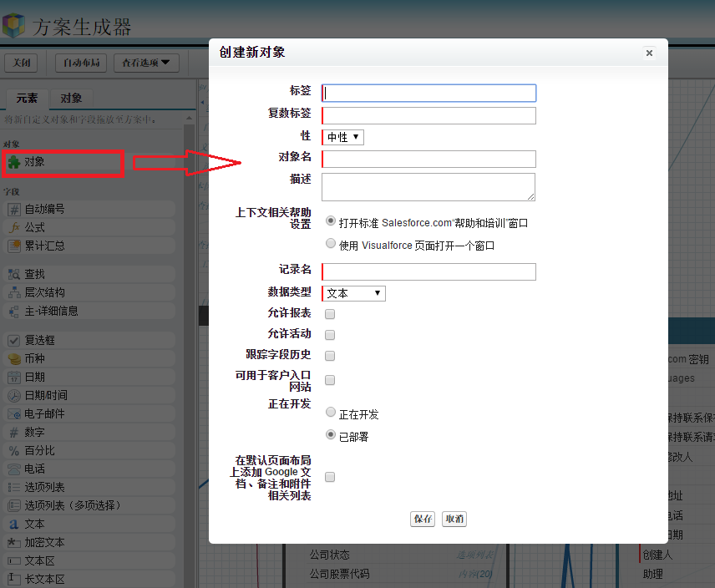
Task: Click inside the 描述 text area
Action: point(428,187)
